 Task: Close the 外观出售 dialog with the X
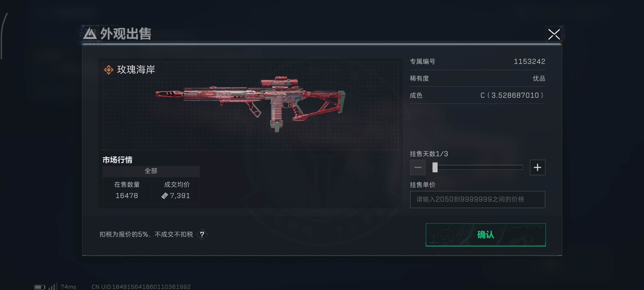point(554,34)
